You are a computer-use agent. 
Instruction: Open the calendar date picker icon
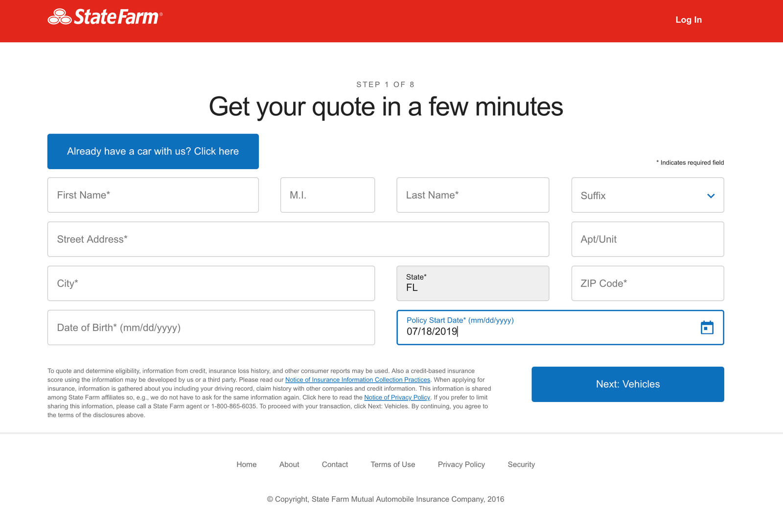(708, 328)
